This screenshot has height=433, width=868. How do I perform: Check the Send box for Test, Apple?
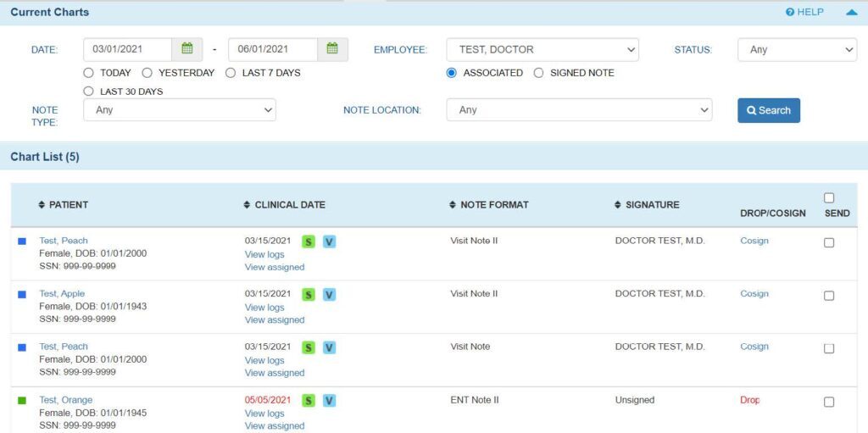(x=829, y=296)
